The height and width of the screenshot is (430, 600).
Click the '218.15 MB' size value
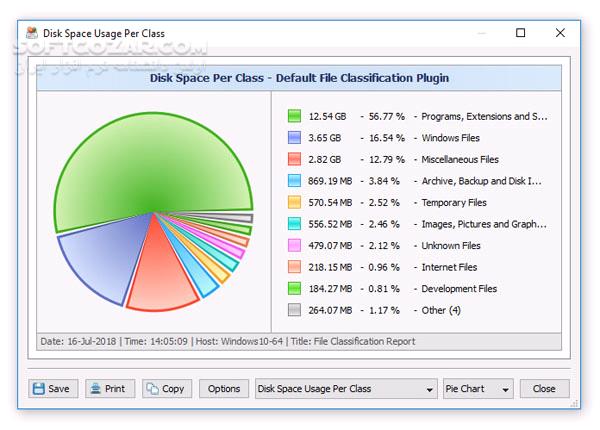click(330, 267)
